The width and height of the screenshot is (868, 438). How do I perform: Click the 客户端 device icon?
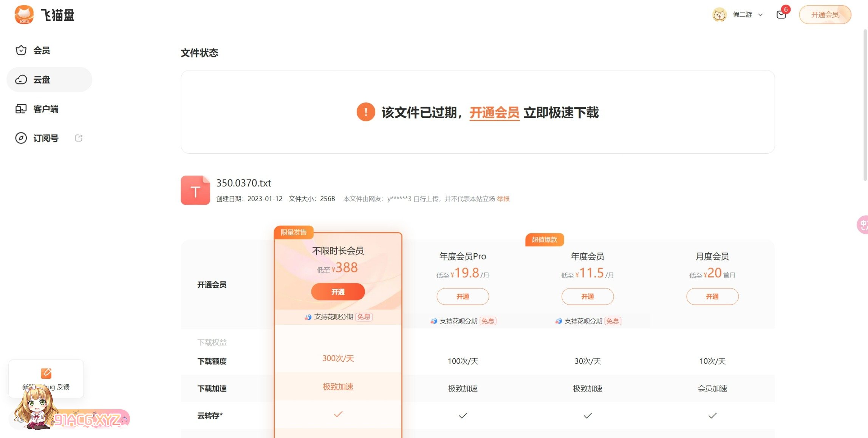point(21,109)
